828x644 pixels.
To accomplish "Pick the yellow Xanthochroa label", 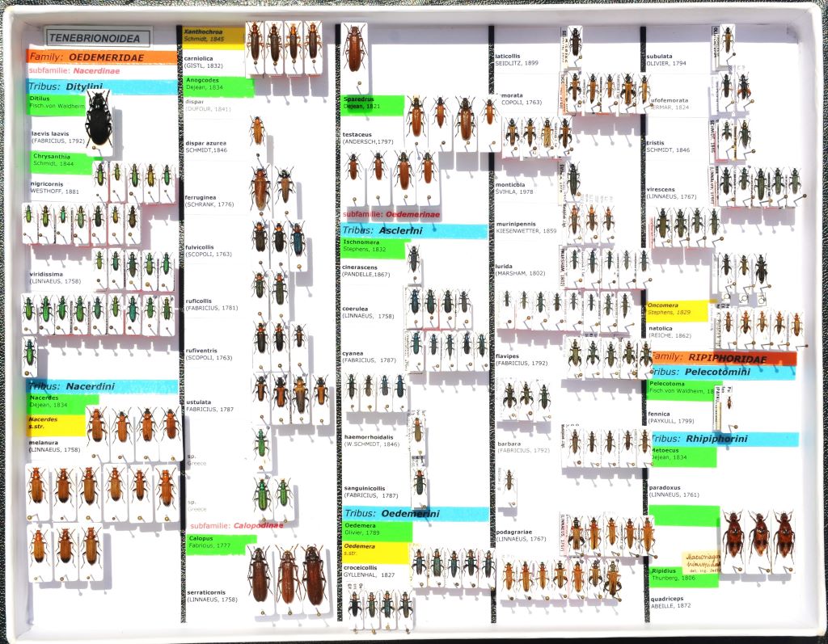I will click(212, 36).
